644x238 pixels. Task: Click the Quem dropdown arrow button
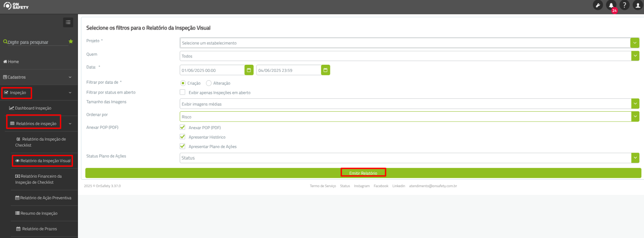[635, 56]
